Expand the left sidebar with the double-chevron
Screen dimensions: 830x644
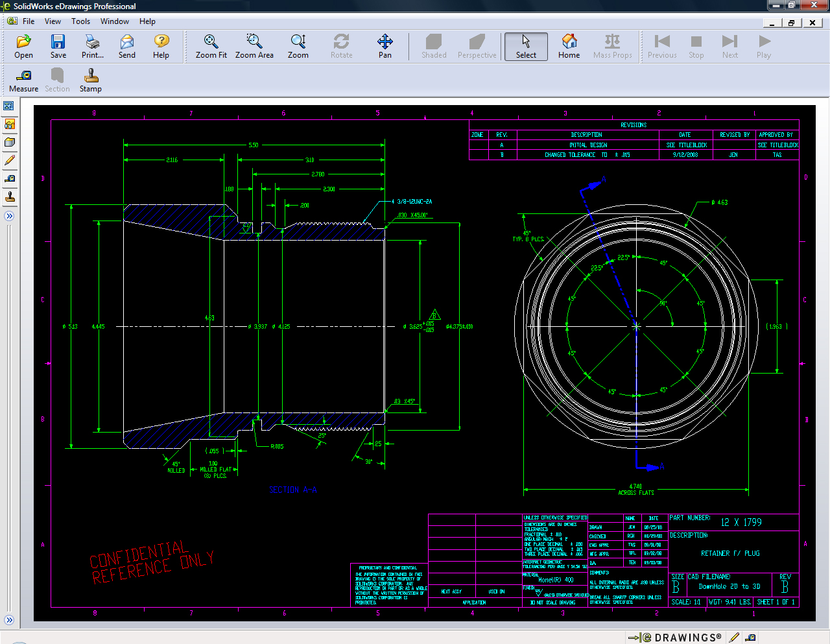9,216
